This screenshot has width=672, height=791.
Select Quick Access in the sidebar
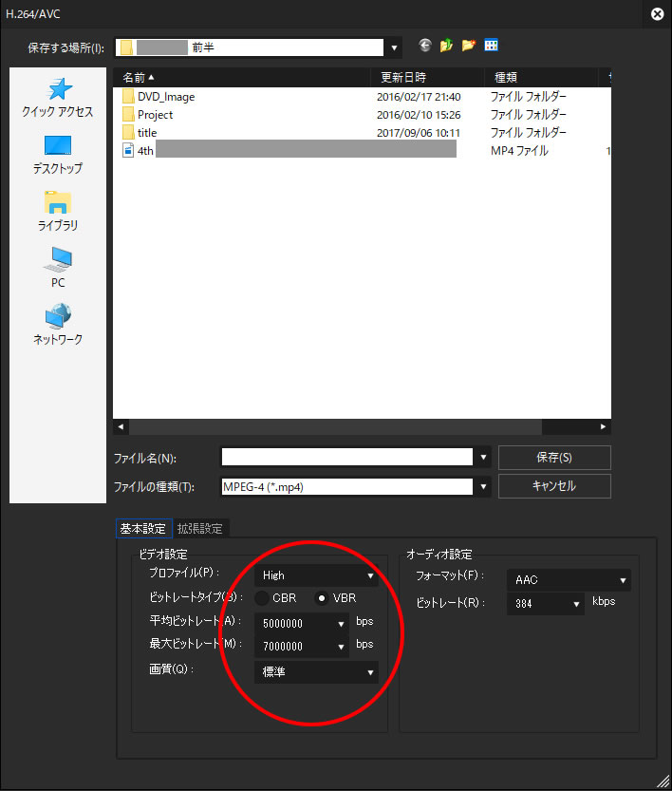click(58, 98)
